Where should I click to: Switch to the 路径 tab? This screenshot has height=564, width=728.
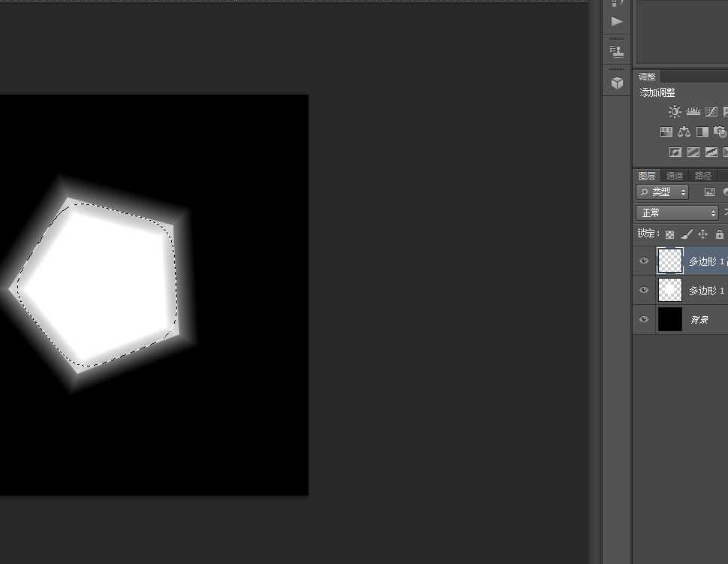[703, 176]
